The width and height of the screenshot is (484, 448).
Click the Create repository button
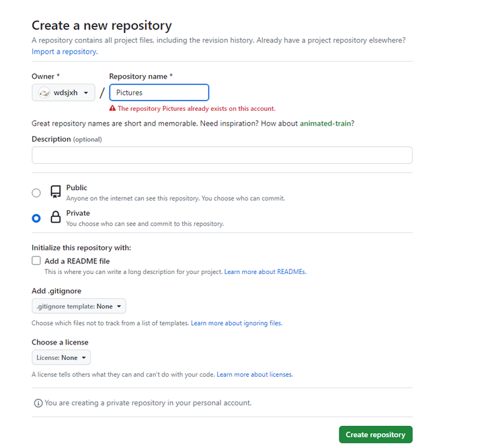pyautogui.click(x=376, y=435)
